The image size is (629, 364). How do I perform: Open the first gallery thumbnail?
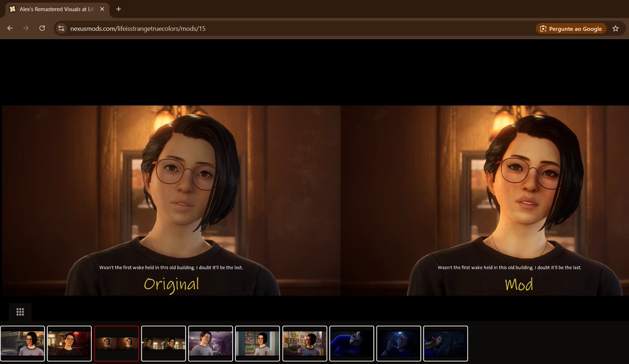point(23,344)
